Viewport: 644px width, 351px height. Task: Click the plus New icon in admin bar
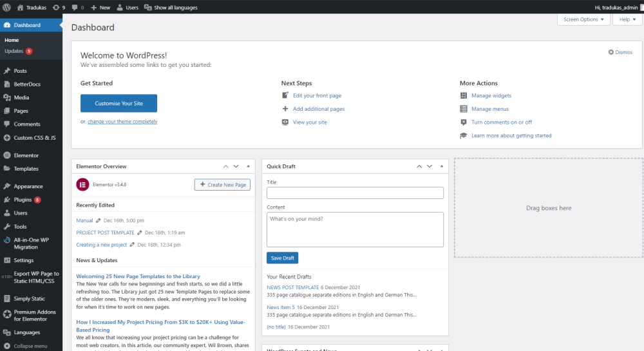coord(93,7)
